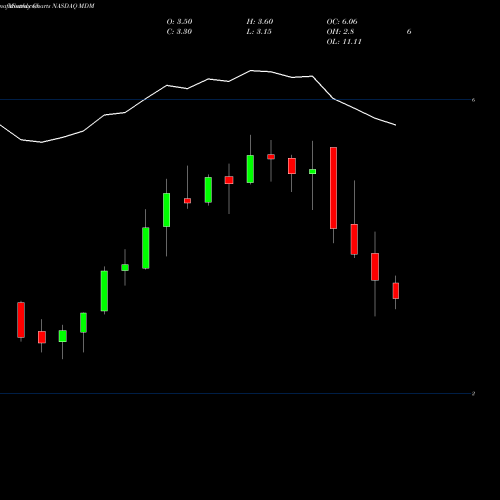This screenshot has height=500, width=500.
Task: Click the leftmost red candlestick body
Action: pos(21,320)
